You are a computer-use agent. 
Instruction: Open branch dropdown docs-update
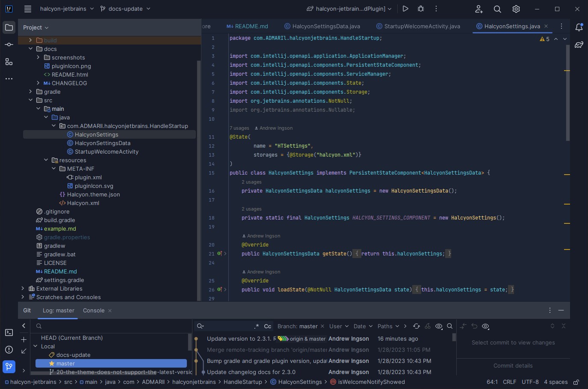[125, 9]
